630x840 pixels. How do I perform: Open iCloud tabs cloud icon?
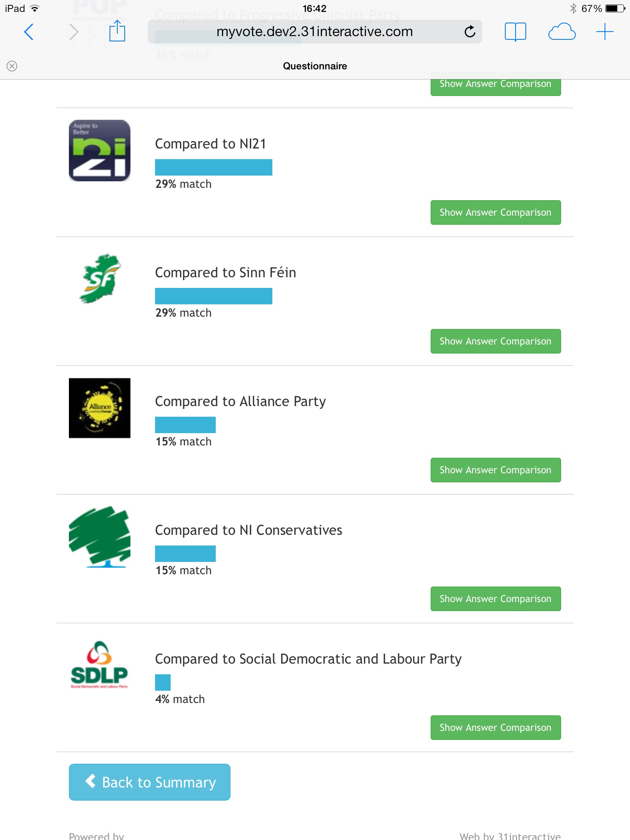pyautogui.click(x=562, y=32)
